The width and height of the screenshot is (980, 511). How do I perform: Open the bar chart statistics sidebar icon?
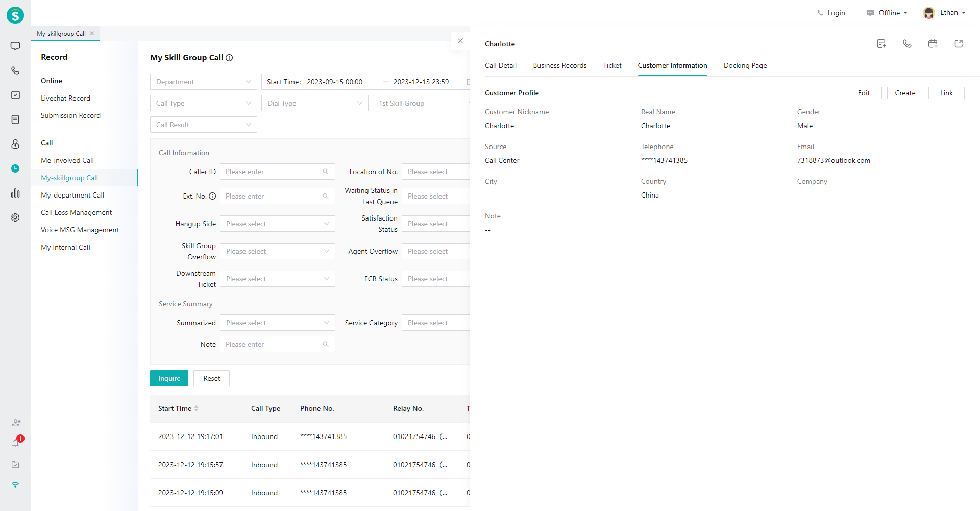[15, 193]
